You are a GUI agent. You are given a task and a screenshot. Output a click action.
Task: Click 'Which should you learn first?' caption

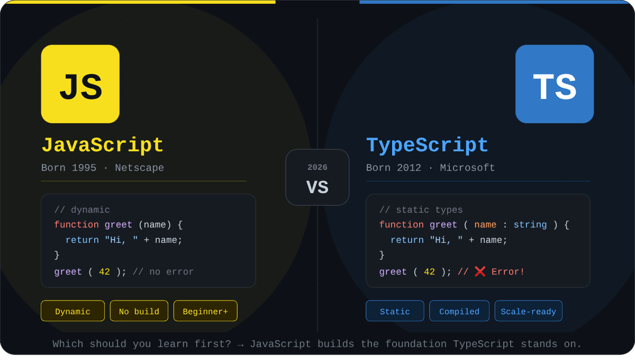coord(142,344)
